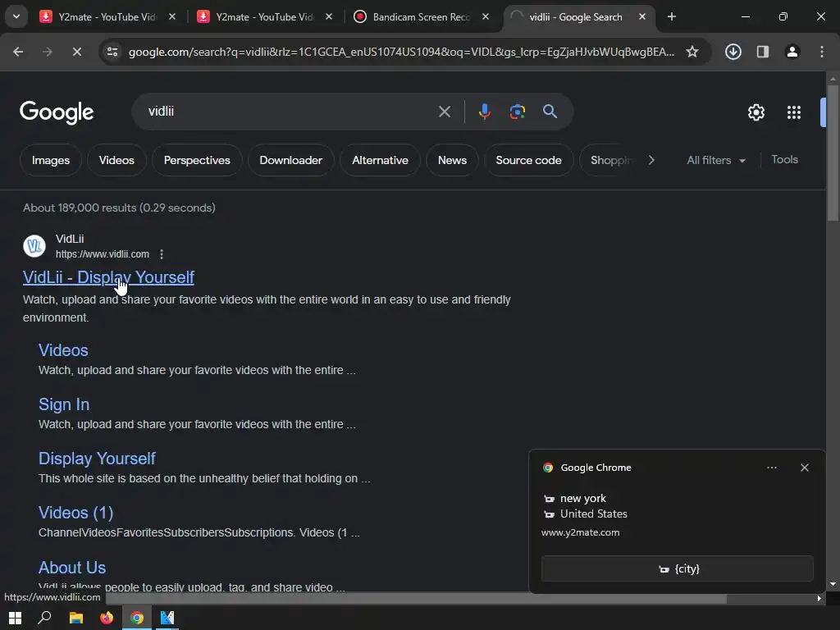Open the Chrome profile icon
The image size is (840, 630).
point(792,52)
